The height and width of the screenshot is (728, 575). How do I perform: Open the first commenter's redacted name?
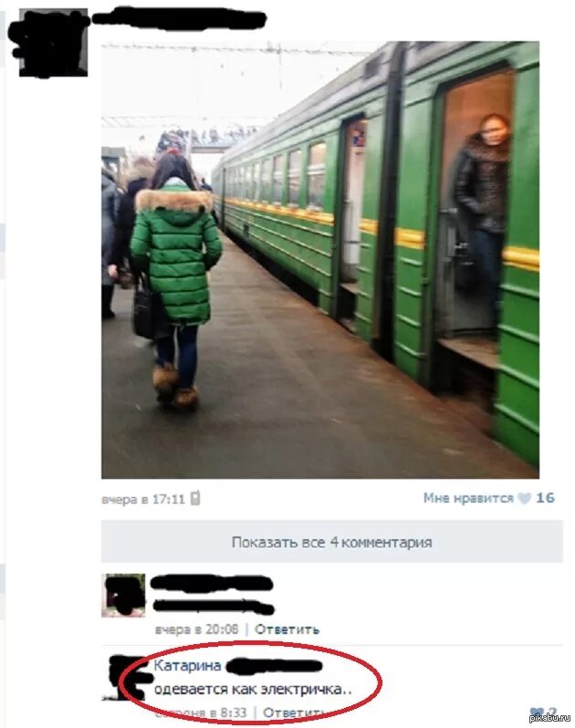(212, 583)
